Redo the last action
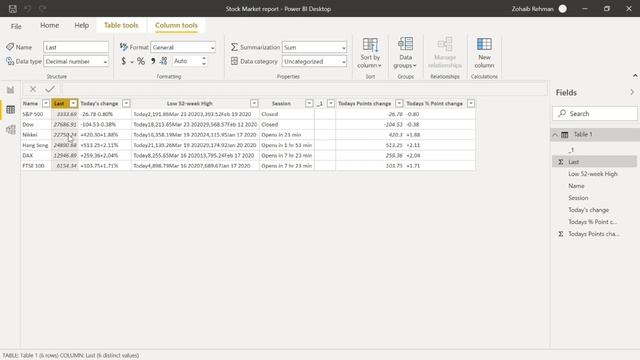 coord(42,9)
